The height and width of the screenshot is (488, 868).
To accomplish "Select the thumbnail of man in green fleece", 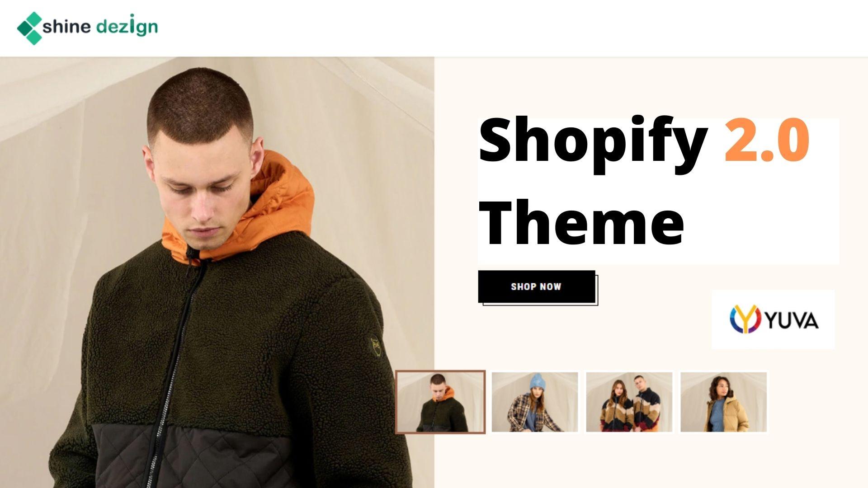I will pos(440,402).
